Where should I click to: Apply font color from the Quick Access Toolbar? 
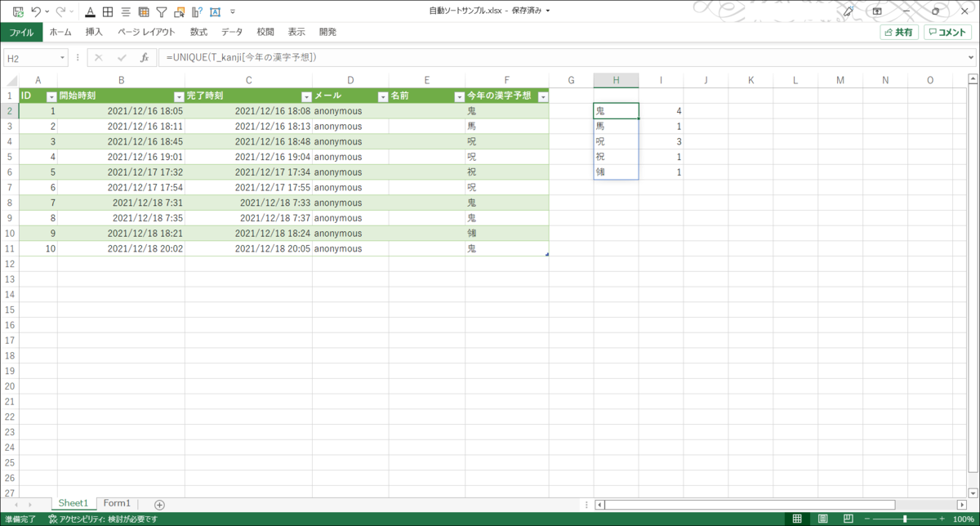[x=90, y=11]
